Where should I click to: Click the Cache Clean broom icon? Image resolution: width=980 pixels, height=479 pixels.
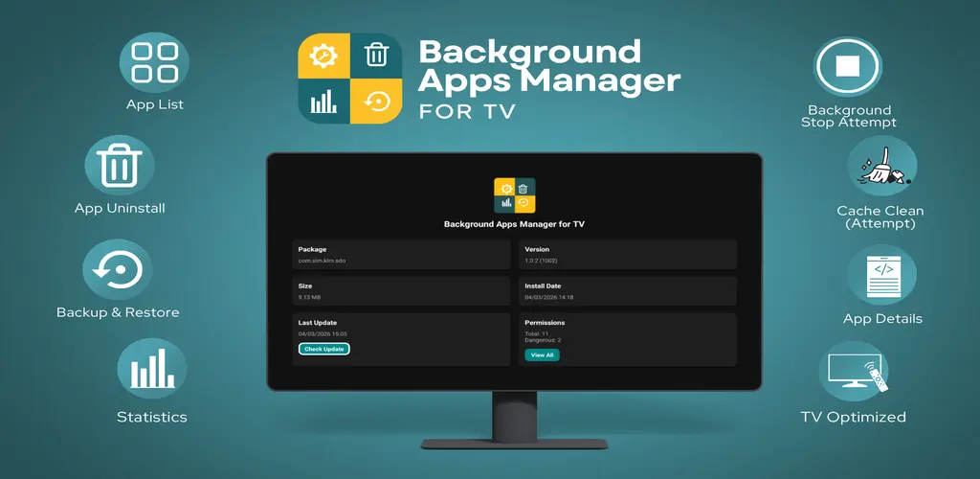coord(881,166)
